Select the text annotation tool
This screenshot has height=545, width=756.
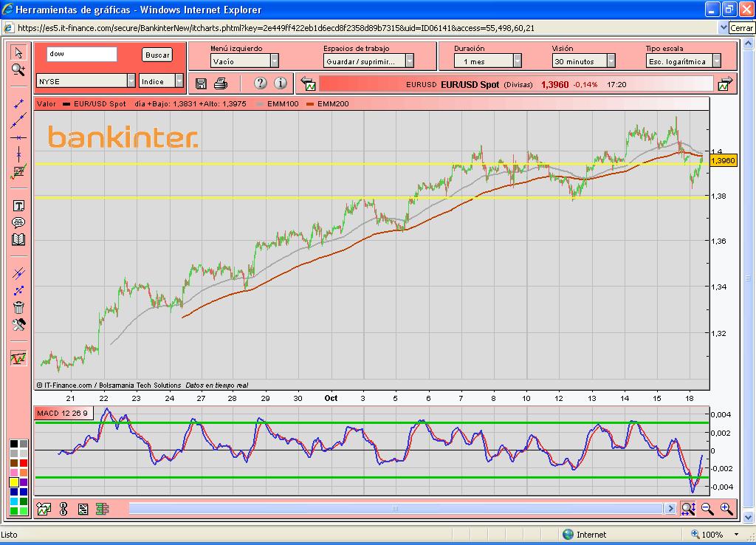pos(18,206)
